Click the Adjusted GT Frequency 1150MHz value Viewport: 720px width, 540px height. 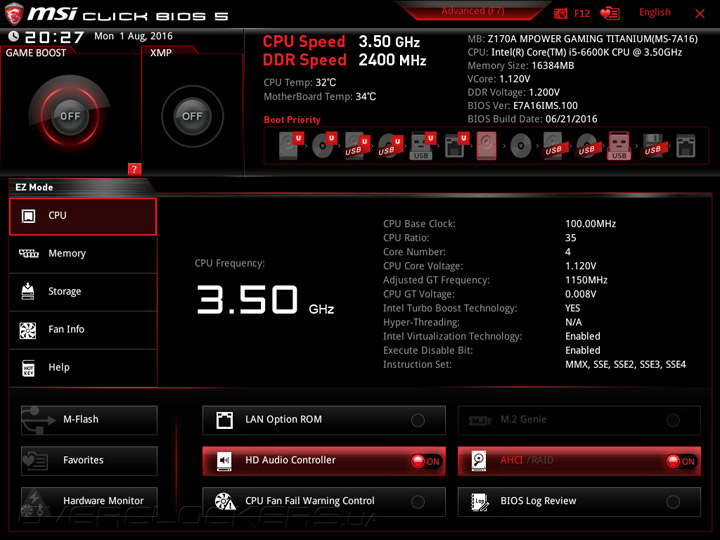[586, 280]
